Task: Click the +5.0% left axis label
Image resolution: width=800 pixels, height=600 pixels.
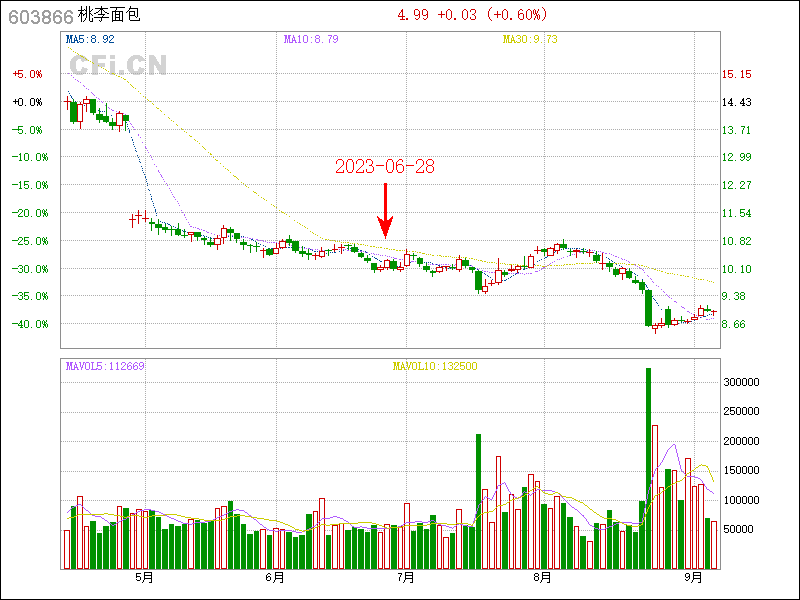Action: click(28, 74)
